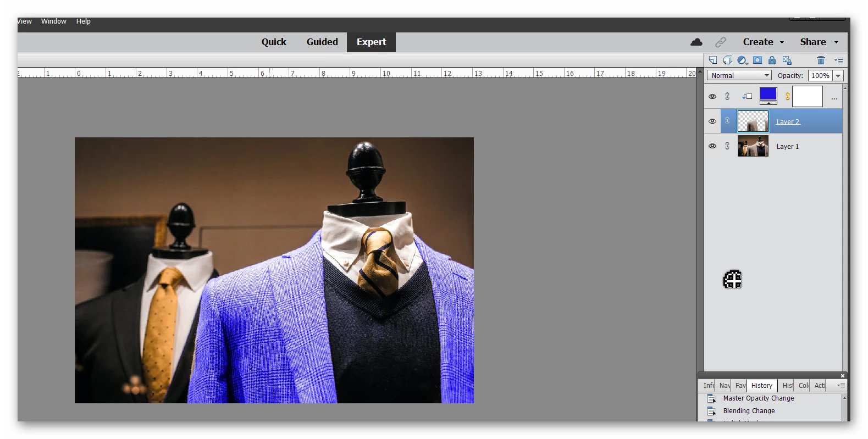Open the Window menu
The width and height of the screenshot is (868, 439).
pyautogui.click(x=54, y=21)
